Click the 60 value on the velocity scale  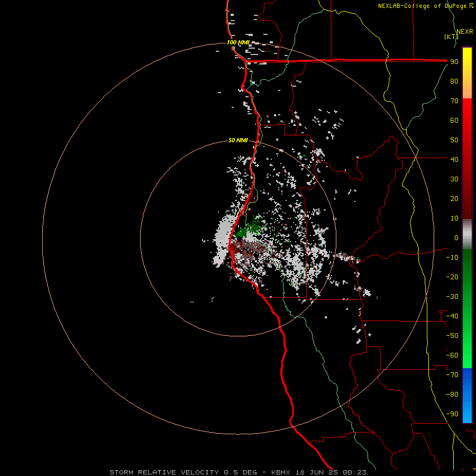(454, 120)
